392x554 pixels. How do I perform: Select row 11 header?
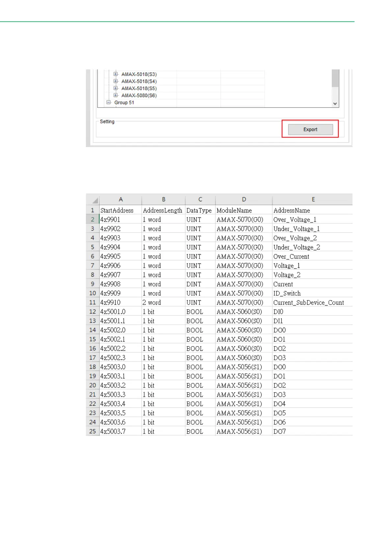click(x=92, y=302)
